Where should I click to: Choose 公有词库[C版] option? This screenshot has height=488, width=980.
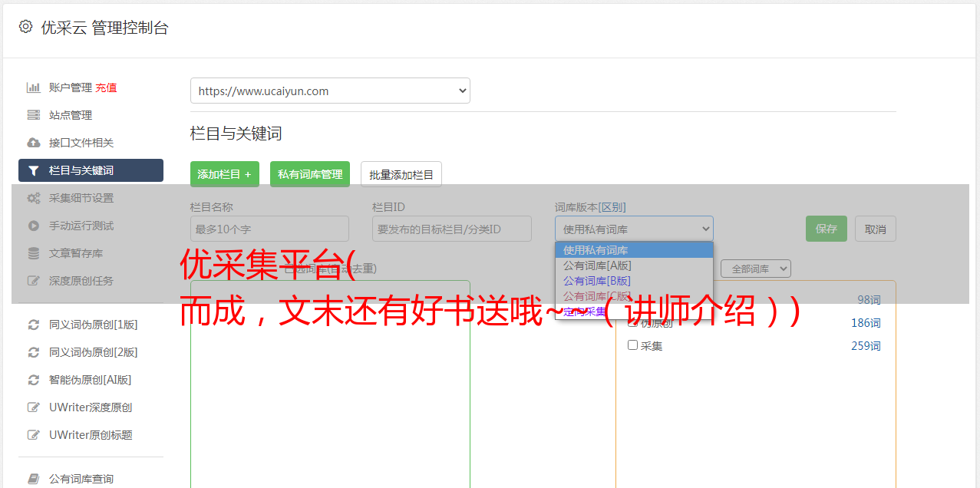point(634,296)
